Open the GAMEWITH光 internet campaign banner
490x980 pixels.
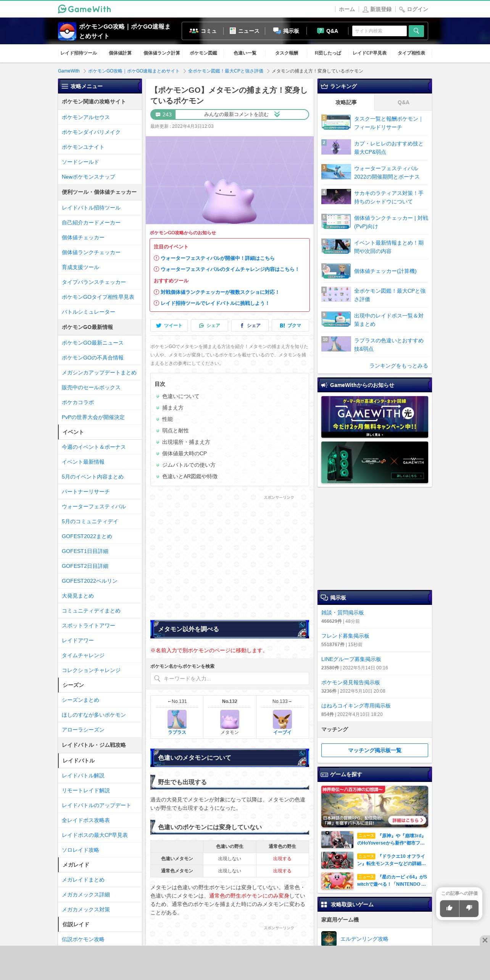point(375,417)
